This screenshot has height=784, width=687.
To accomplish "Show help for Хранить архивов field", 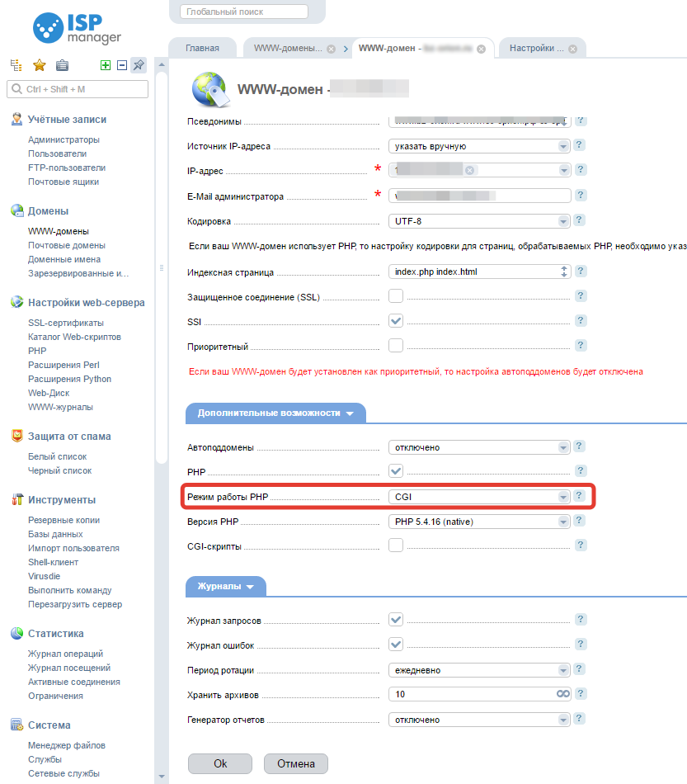I will click(580, 693).
